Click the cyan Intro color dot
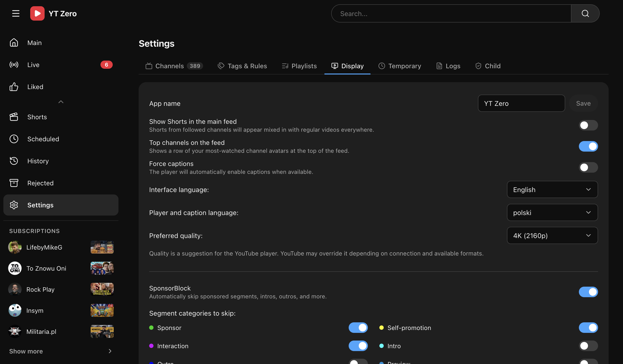 pos(382,346)
